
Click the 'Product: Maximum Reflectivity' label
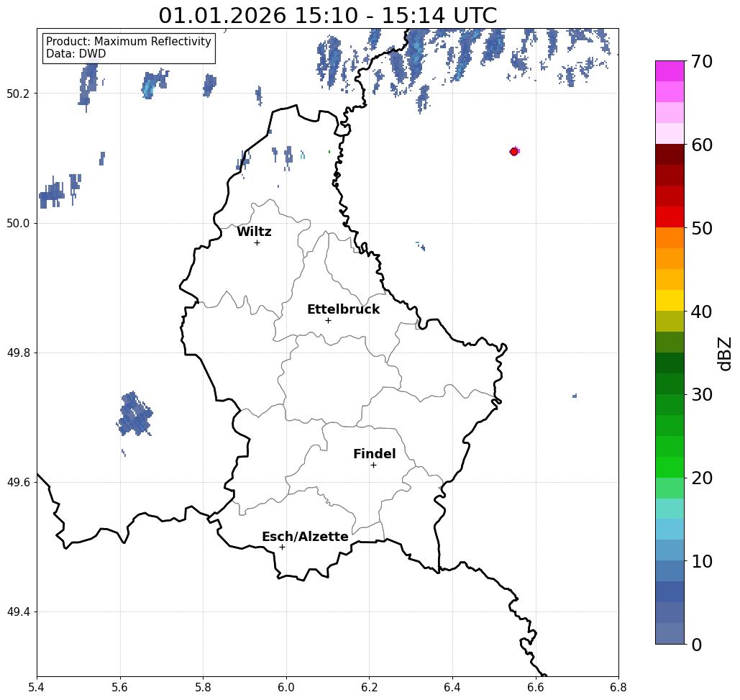128,42
